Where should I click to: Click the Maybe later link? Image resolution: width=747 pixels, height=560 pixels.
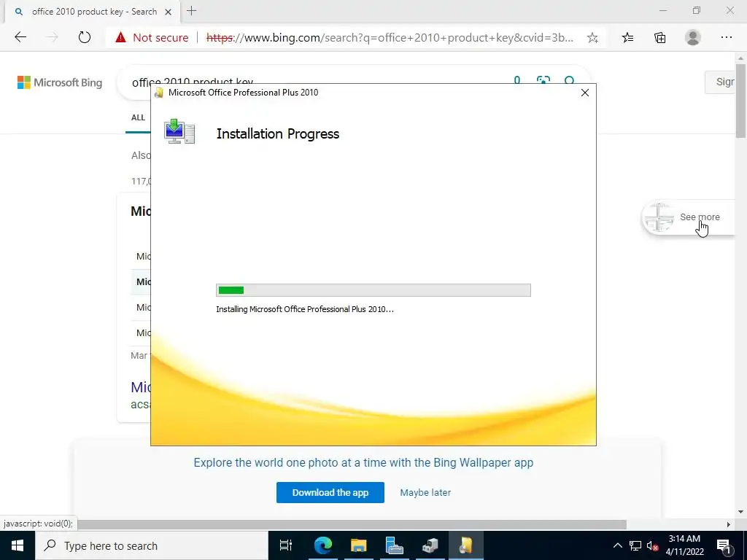pyautogui.click(x=425, y=492)
